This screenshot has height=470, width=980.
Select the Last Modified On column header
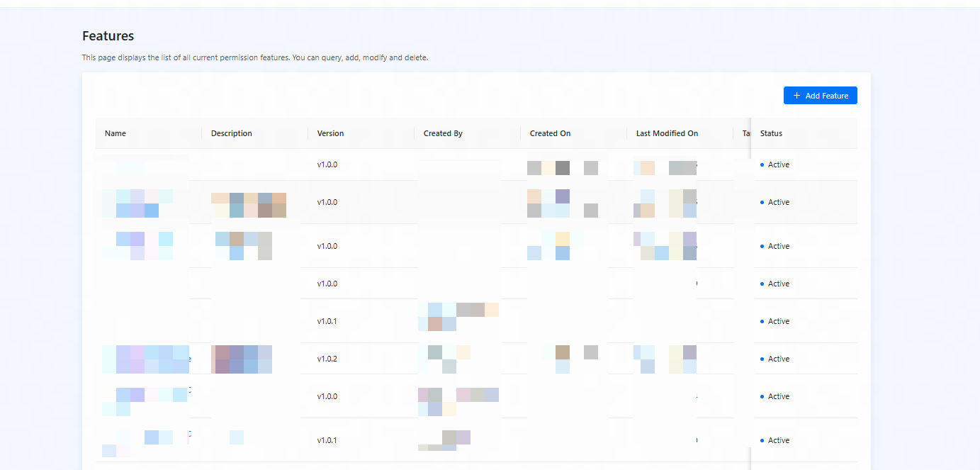[x=667, y=133]
